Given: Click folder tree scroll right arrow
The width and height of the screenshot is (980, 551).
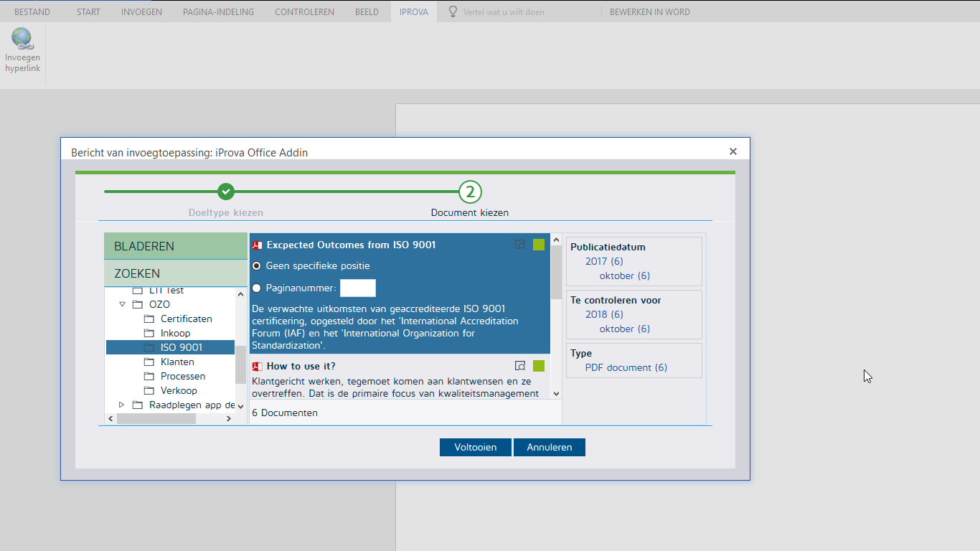Looking at the screenshot, I should pos(229,418).
